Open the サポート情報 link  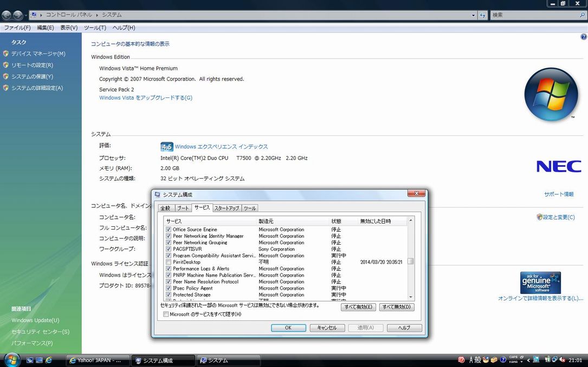(x=559, y=194)
